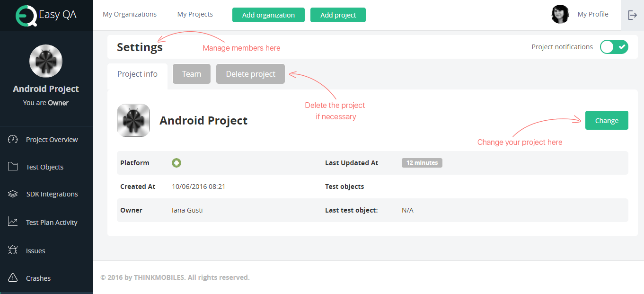Open My Organizations menu
This screenshot has height=294, width=644.
(x=130, y=14)
